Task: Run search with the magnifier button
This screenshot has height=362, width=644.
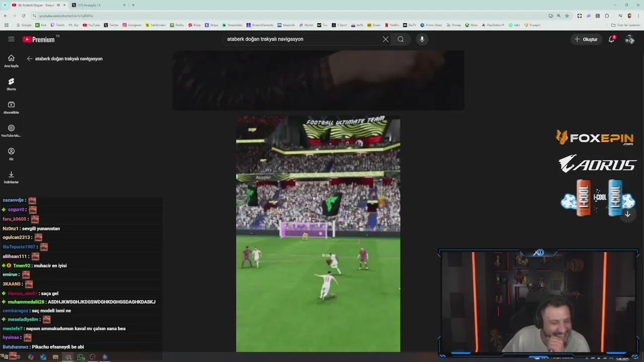Action: (x=400, y=39)
